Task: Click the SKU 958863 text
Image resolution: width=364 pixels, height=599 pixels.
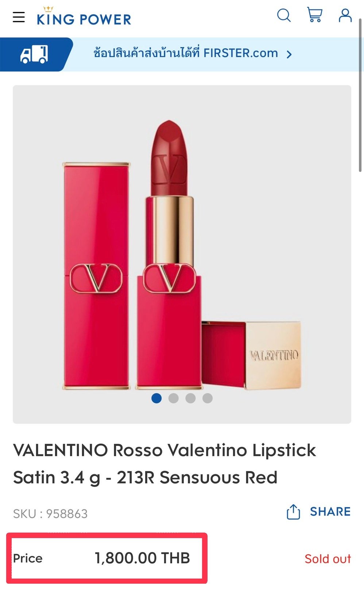Action: coord(50,514)
